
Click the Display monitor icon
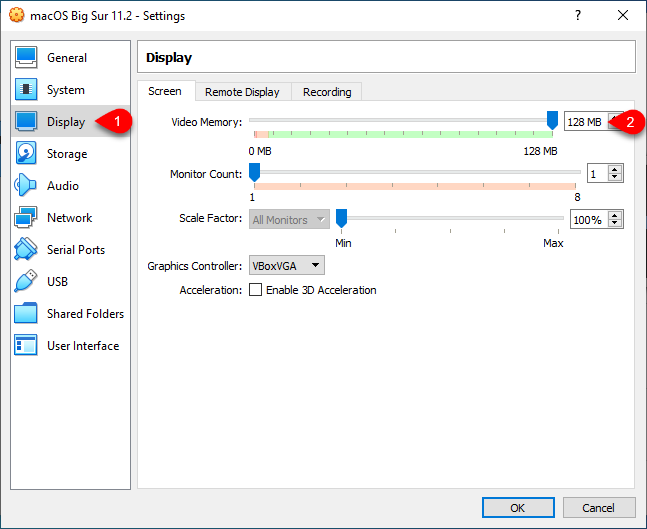(x=26, y=121)
